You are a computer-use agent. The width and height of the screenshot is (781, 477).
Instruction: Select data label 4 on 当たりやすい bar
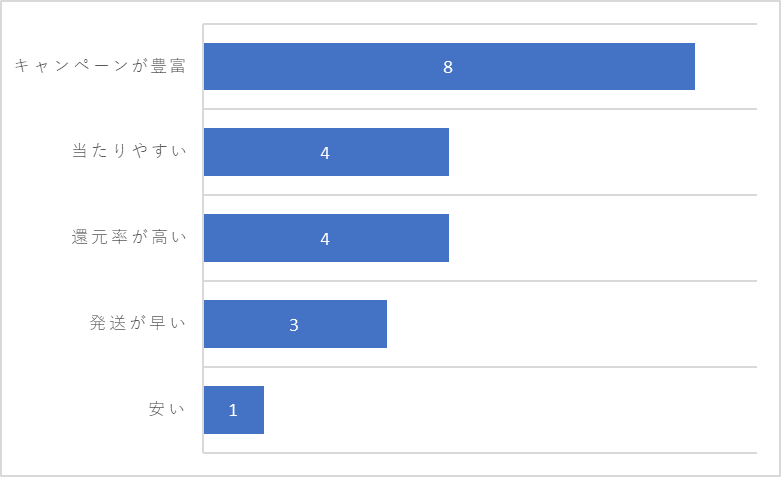325,153
